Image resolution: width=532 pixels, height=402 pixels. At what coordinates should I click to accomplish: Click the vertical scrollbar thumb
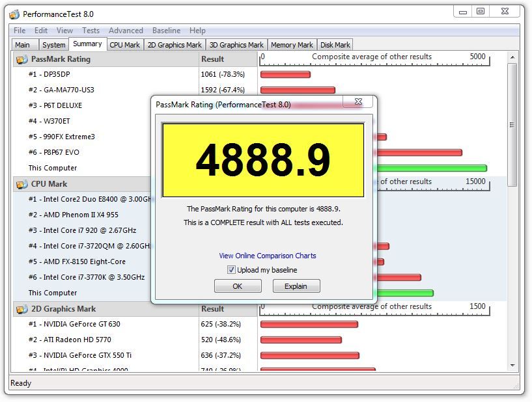point(512,125)
